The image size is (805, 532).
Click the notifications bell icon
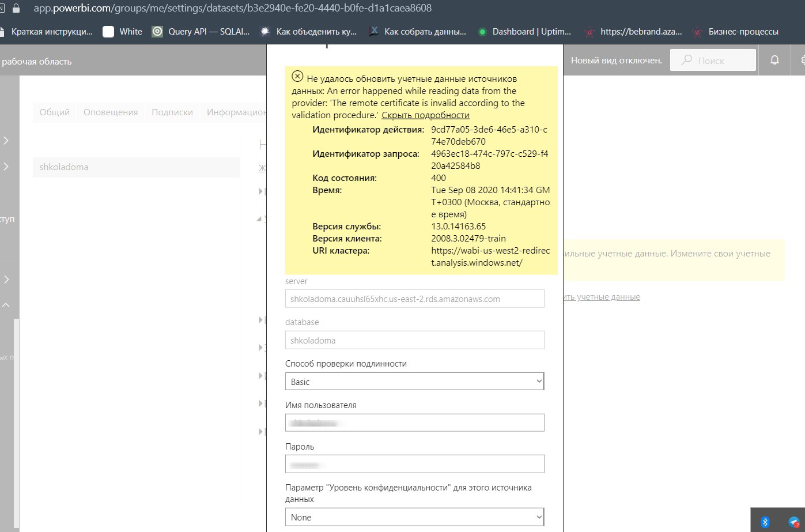click(775, 60)
